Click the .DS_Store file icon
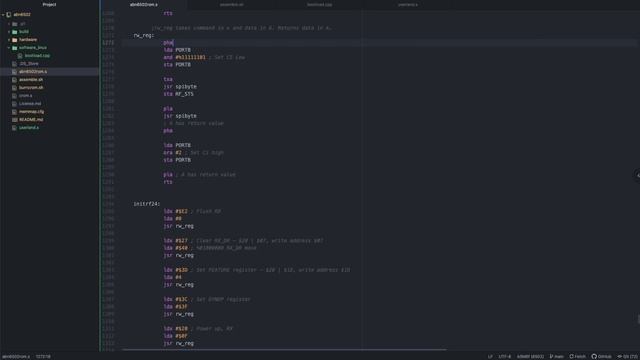Viewport: 640px width, 360px height. (x=14, y=64)
